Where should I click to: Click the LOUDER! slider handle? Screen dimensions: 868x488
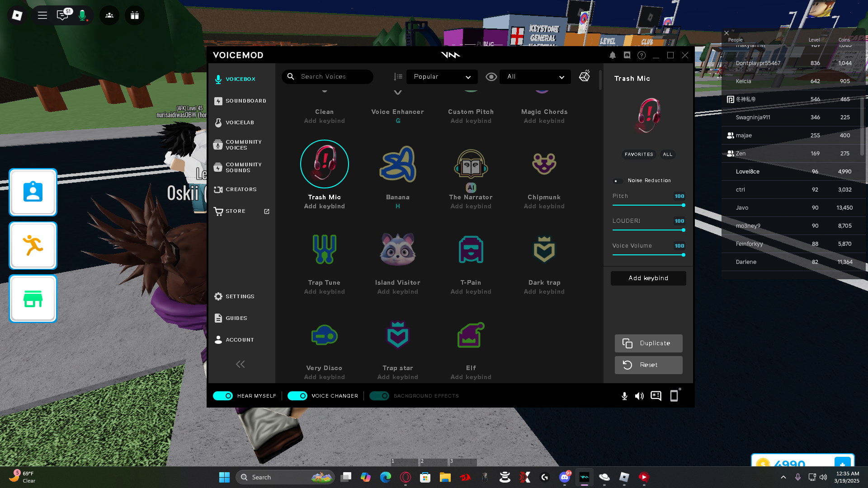pos(683,230)
